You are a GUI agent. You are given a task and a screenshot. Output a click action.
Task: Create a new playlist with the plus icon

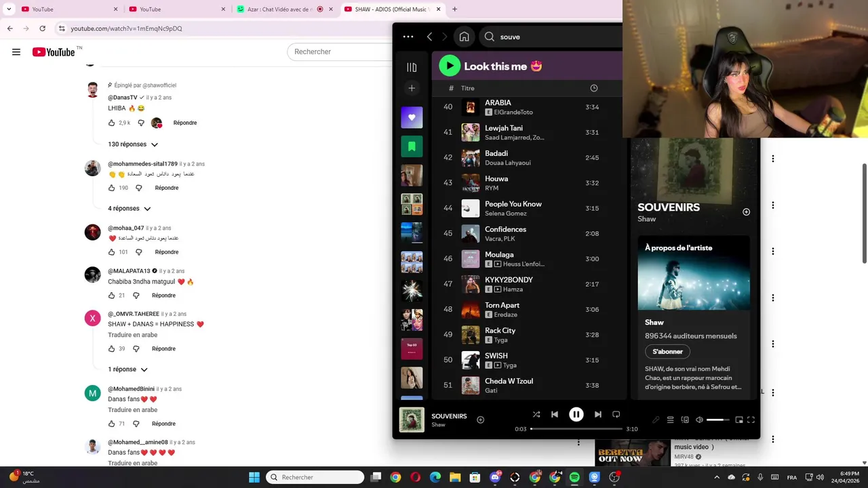click(x=412, y=88)
